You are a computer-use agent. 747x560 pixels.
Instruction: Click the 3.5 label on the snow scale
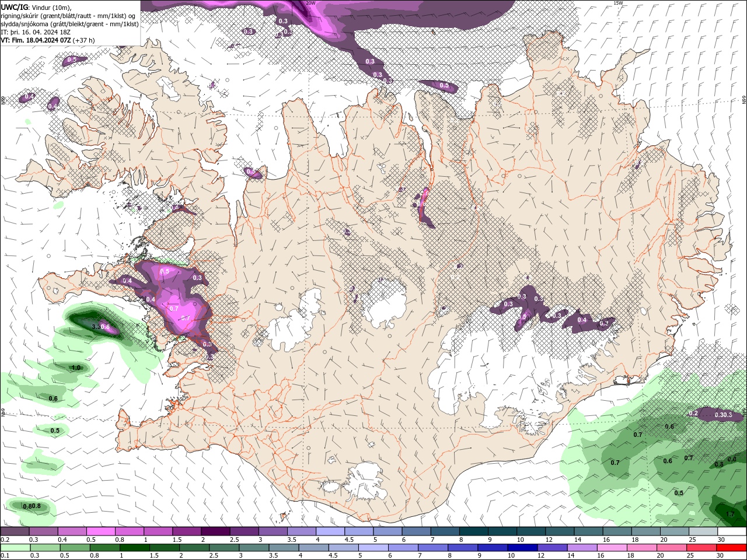point(292,540)
